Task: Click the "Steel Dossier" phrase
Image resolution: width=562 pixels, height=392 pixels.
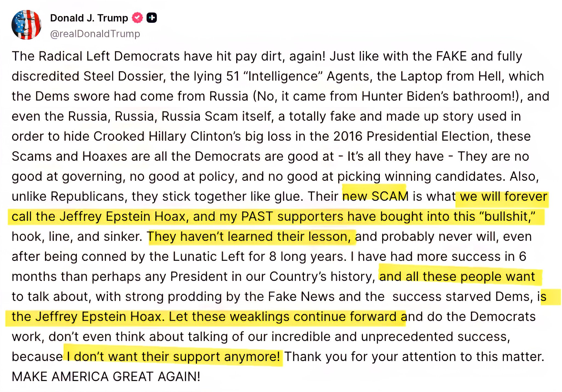Action: click(123, 76)
